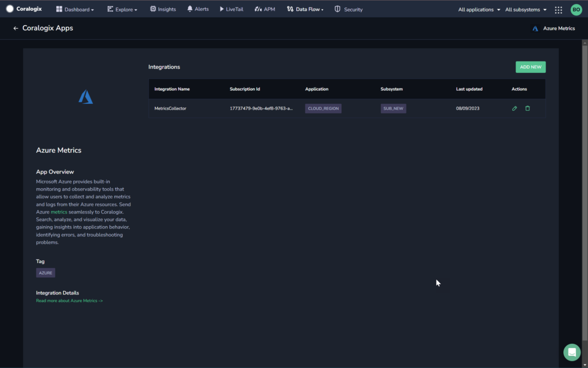Delete the MetricsCollector integration with trash icon
Image resolution: width=588 pixels, height=368 pixels.
point(527,109)
